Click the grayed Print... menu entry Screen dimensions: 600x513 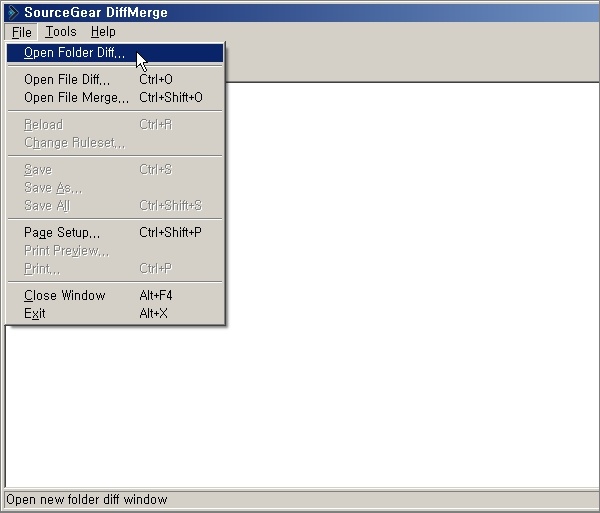click(x=115, y=269)
